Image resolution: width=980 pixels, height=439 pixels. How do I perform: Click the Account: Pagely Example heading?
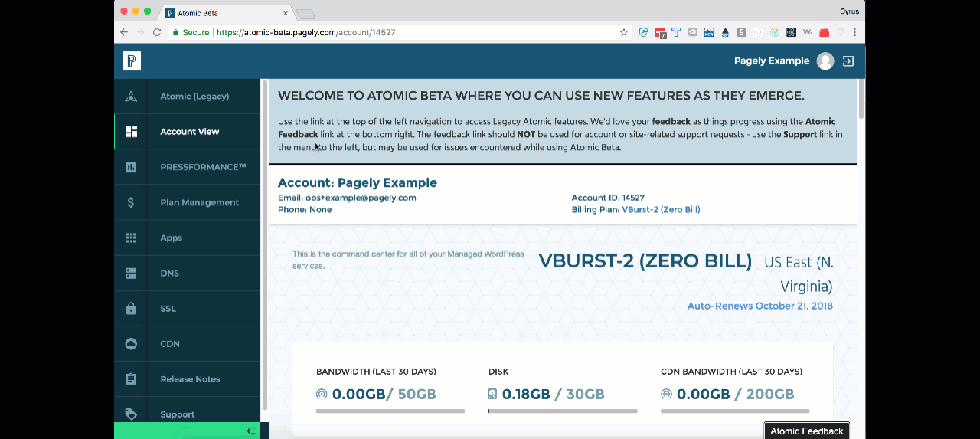click(x=358, y=182)
